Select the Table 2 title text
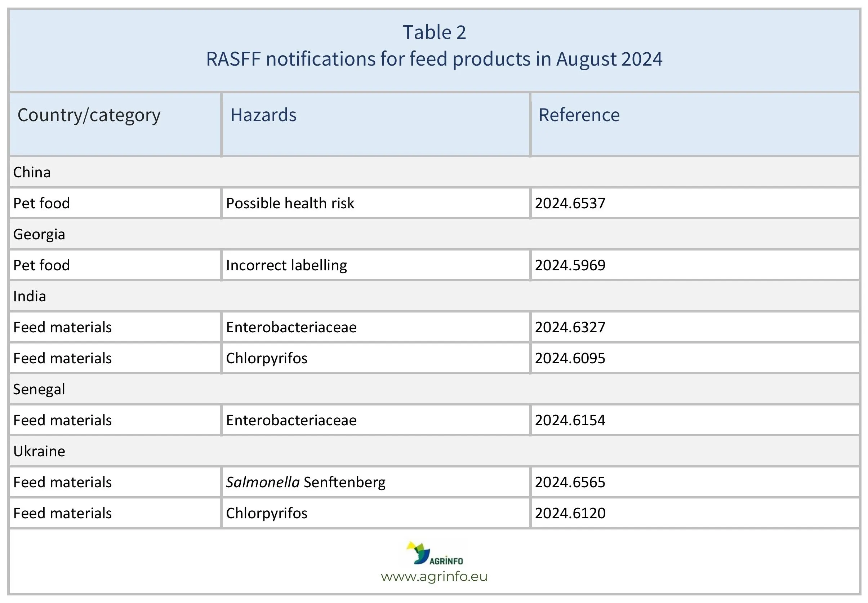 (x=435, y=32)
